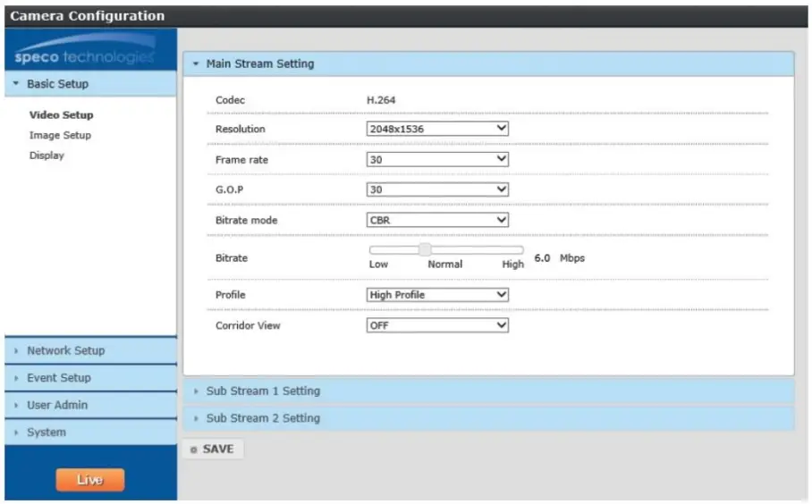Click the Speco Technologies logo

click(x=84, y=50)
